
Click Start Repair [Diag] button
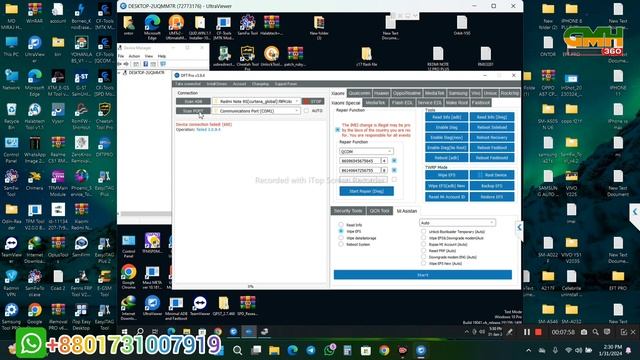tap(367, 191)
